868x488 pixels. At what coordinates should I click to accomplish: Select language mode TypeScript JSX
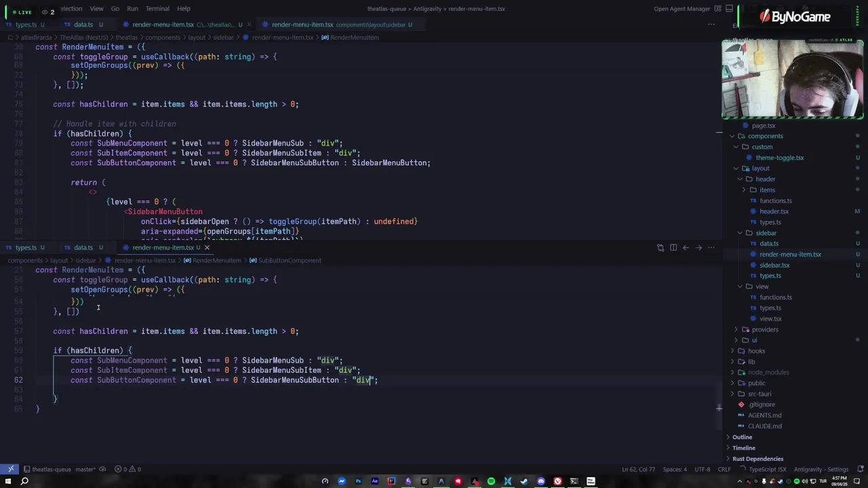(x=767, y=469)
